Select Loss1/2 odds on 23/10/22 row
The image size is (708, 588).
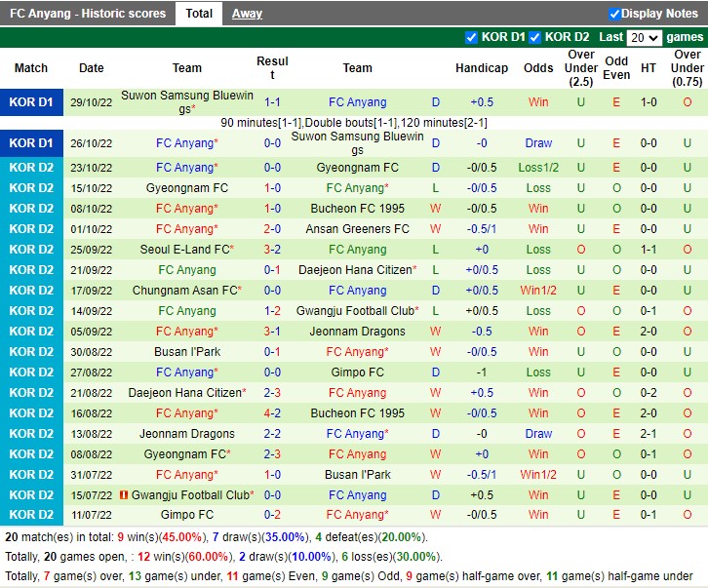[x=538, y=168]
